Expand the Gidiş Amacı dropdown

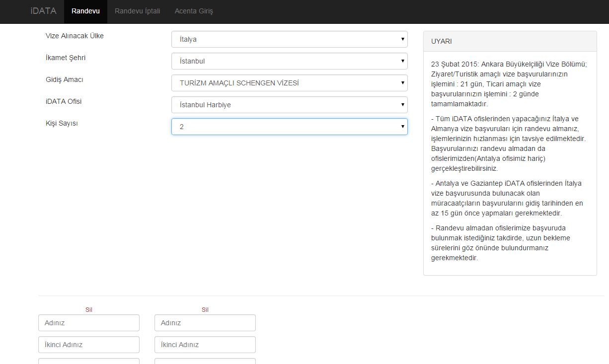pyautogui.click(x=290, y=83)
